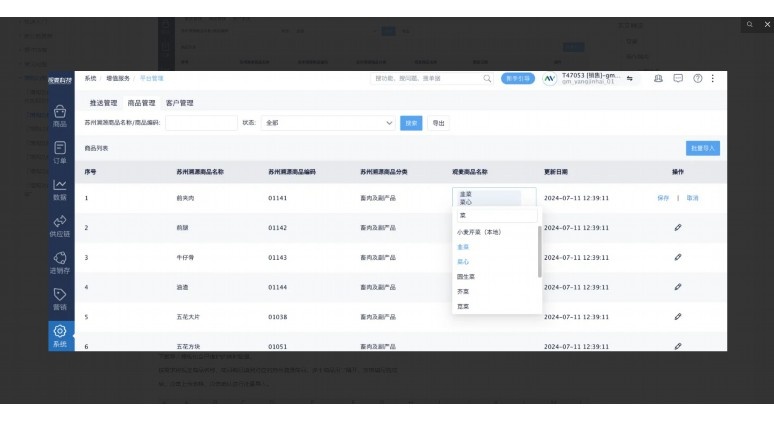Click product code 01141
774x421 pixels.
pyautogui.click(x=277, y=198)
